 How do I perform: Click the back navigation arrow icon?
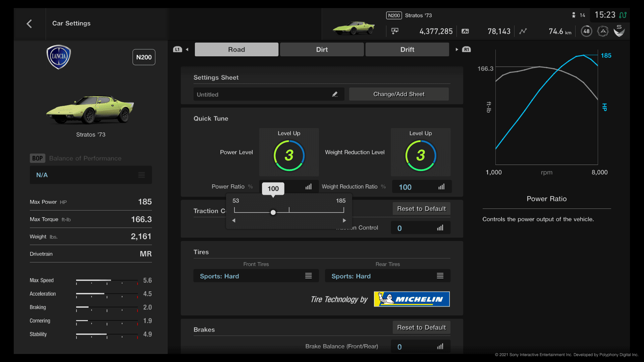29,23
